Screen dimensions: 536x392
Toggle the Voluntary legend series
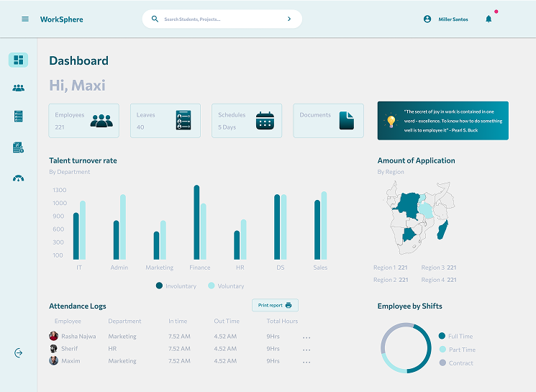(227, 286)
